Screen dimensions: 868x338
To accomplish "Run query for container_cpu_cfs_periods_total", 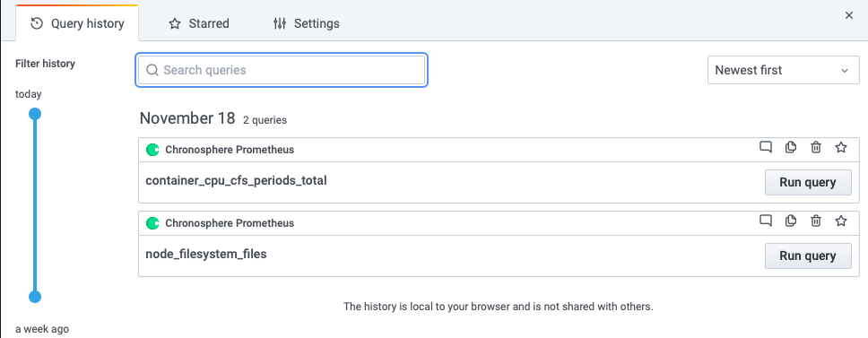I will (x=808, y=182).
